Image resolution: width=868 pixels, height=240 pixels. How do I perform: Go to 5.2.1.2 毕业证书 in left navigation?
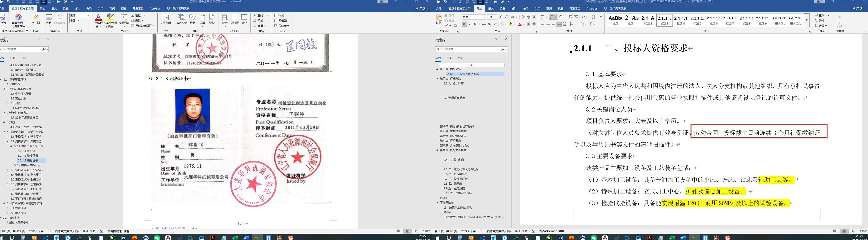click(x=28, y=156)
